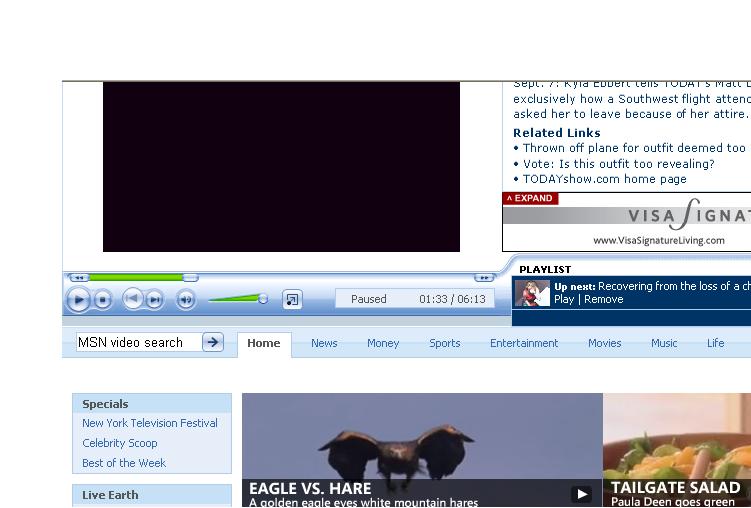This screenshot has width=751, height=508.
Task: Click the MSN video search field
Action: click(138, 342)
